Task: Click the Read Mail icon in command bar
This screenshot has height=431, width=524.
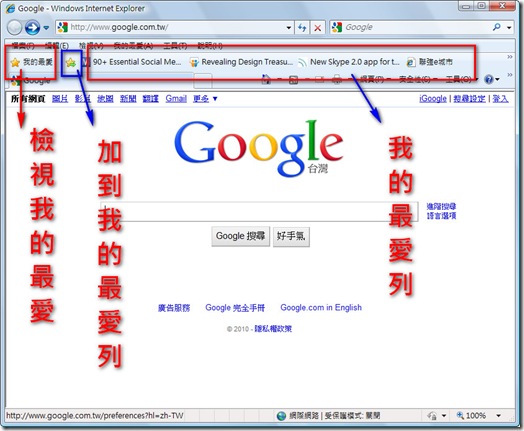Action: [319, 80]
